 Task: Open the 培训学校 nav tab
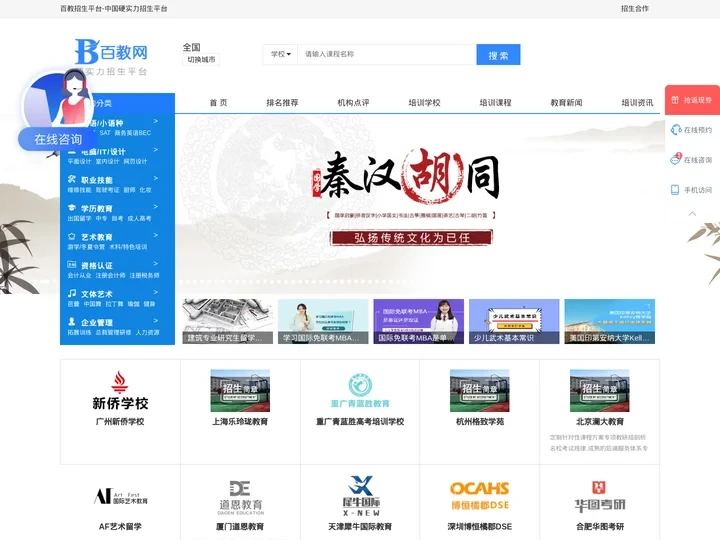424,103
